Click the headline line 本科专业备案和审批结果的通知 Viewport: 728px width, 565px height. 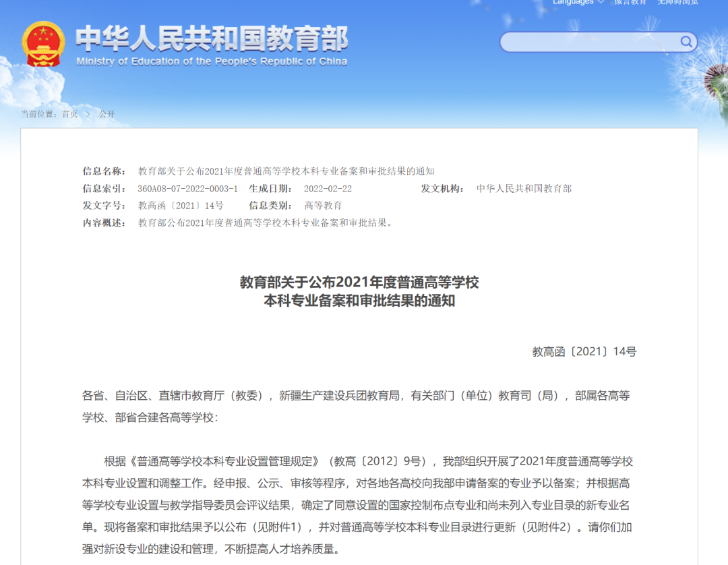(x=359, y=301)
